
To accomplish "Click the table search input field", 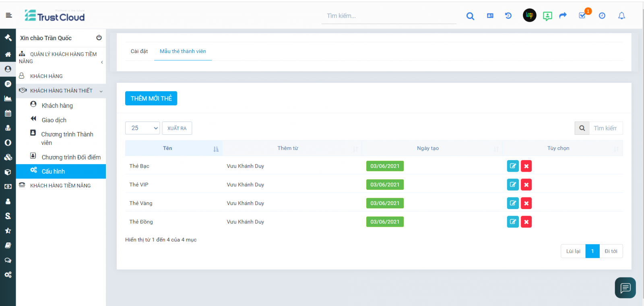I will 605,128.
